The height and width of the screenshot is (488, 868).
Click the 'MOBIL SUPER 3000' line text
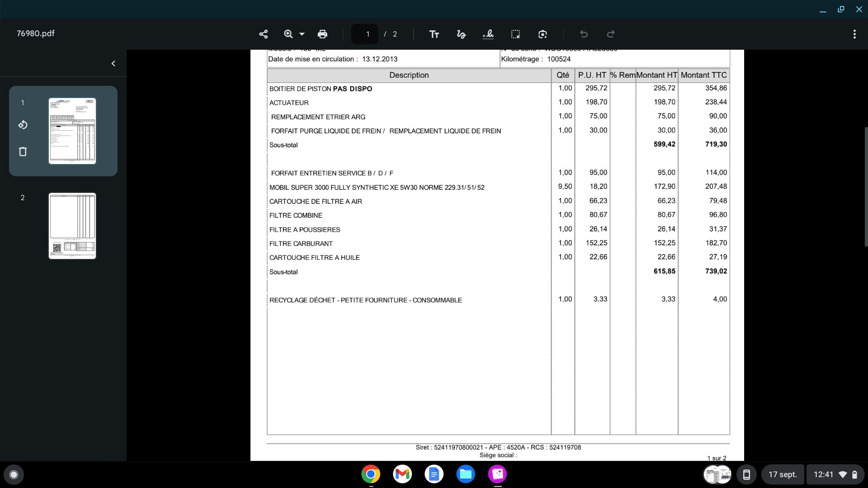(x=377, y=187)
